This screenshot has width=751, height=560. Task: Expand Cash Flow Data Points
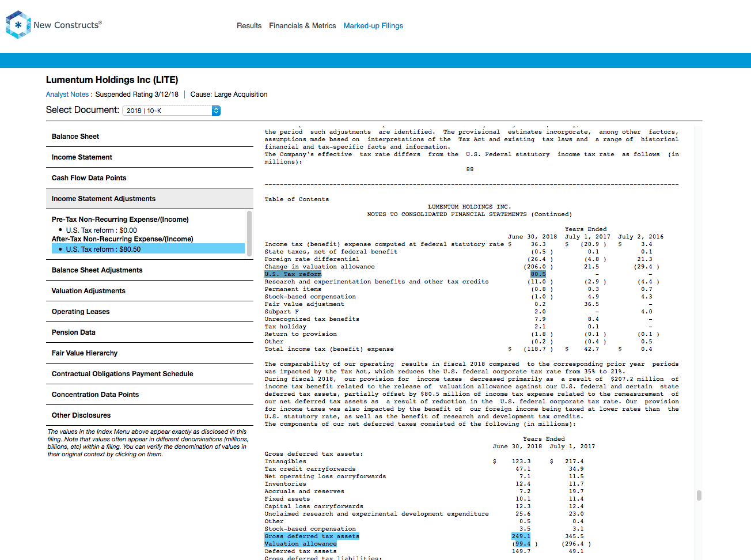click(x=150, y=178)
